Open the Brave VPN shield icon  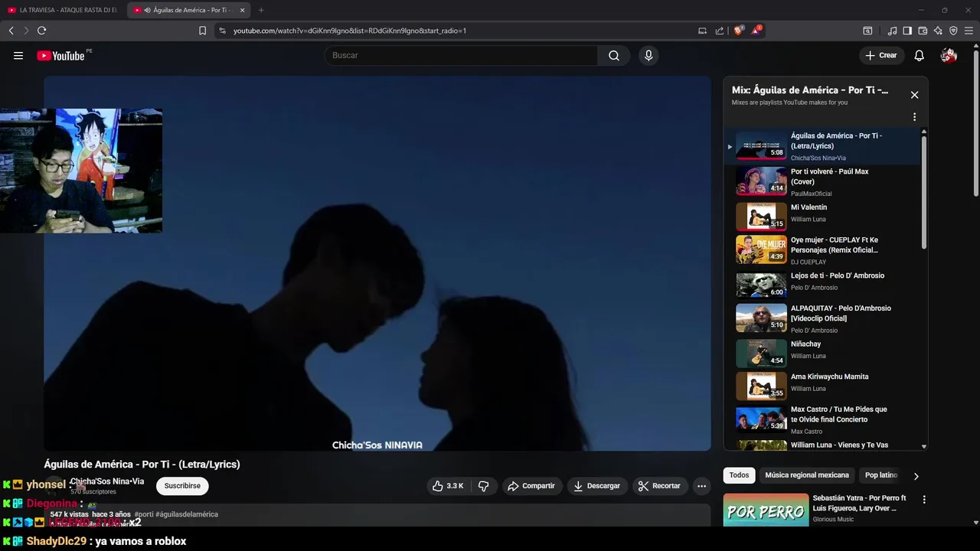953,31
